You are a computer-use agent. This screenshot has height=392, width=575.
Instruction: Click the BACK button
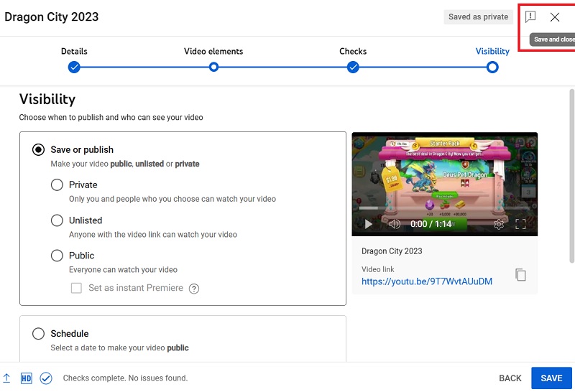pyautogui.click(x=510, y=378)
